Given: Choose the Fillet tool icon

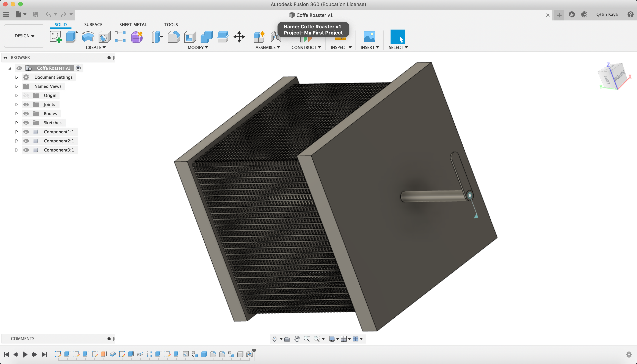Looking at the screenshot, I should pyautogui.click(x=174, y=37).
